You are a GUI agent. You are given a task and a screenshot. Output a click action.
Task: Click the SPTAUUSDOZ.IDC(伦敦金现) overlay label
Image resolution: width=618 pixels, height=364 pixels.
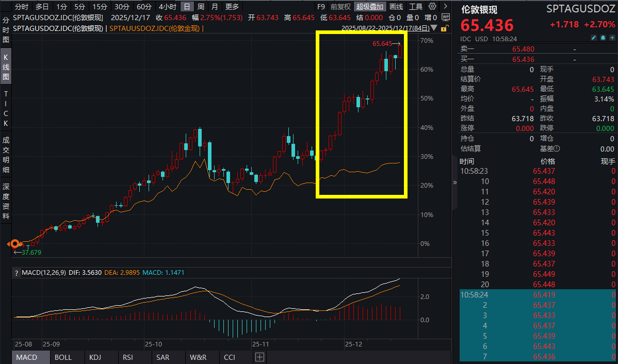(155, 28)
